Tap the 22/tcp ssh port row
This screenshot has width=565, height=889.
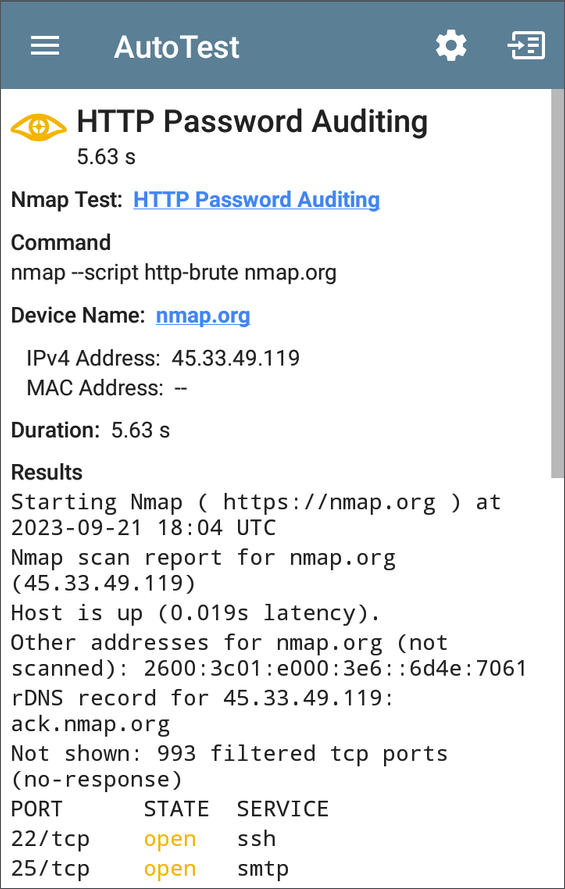coord(143,839)
